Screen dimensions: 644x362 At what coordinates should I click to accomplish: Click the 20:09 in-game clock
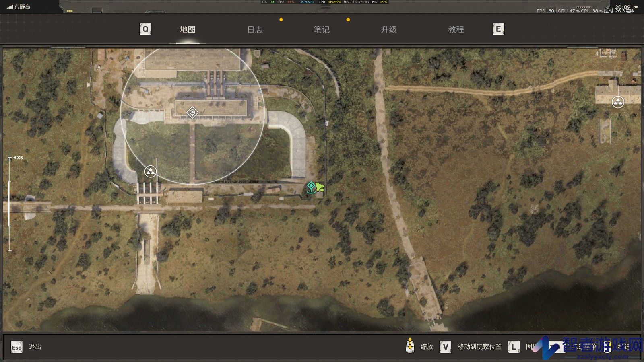pos(622,7)
